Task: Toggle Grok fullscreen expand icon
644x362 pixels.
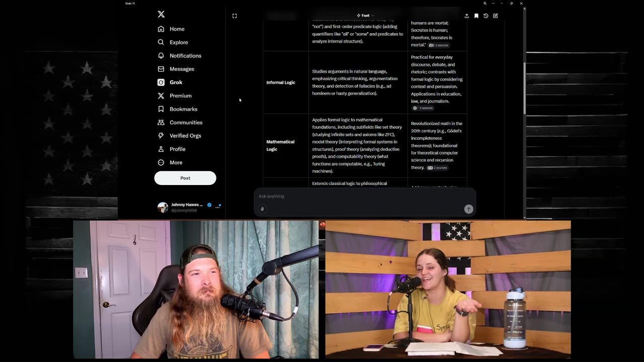Action: tap(234, 16)
